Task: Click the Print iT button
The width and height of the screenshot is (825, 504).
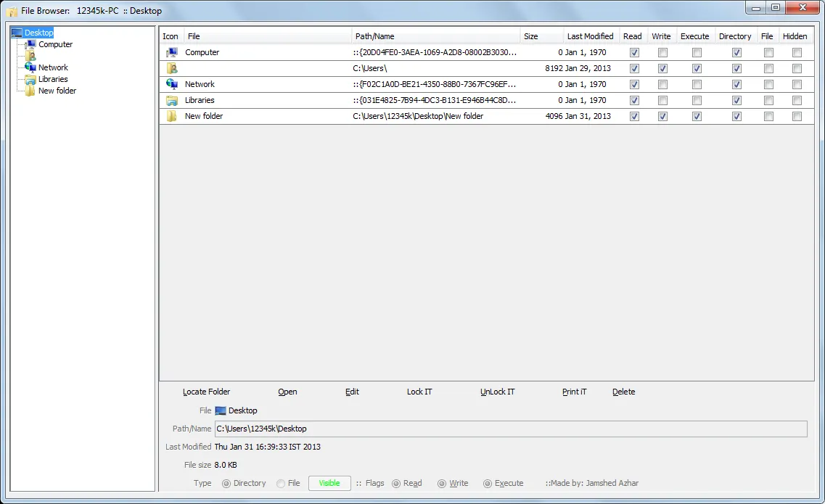Action: [574, 392]
